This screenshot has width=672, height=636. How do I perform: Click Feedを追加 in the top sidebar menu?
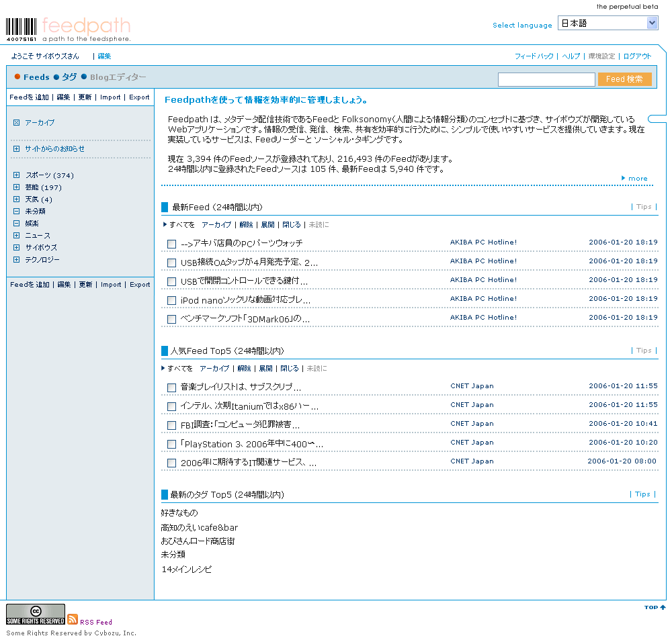coord(29,97)
